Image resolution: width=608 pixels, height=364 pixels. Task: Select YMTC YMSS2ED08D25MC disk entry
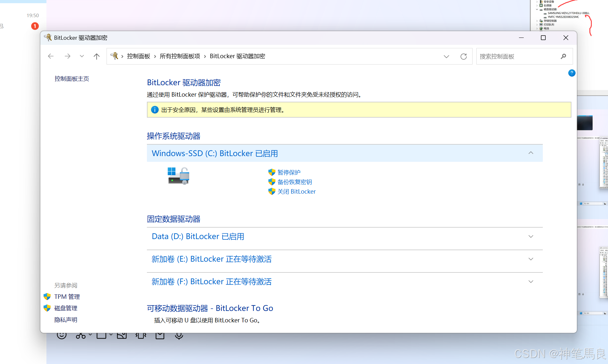[563, 17]
